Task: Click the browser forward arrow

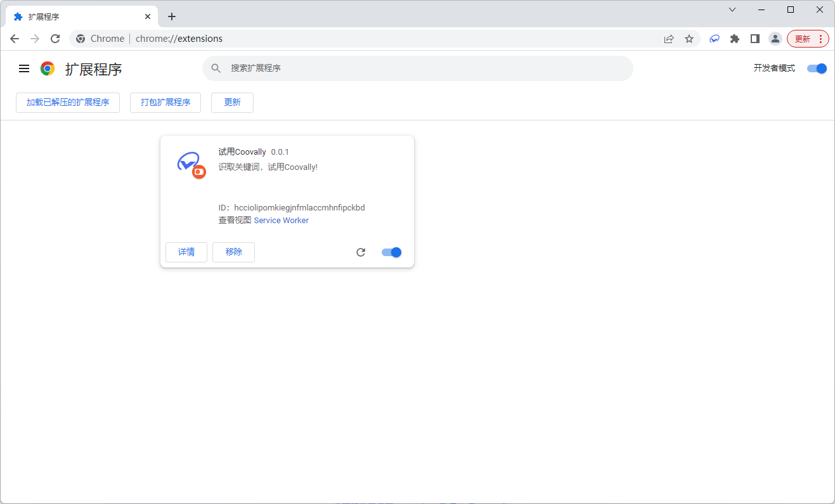Action: pos(35,39)
